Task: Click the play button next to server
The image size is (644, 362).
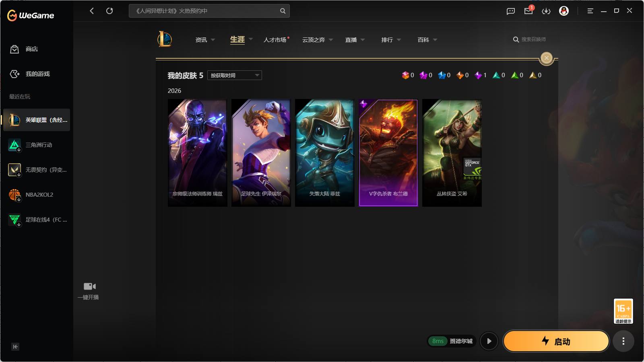Action: point(489,341)
